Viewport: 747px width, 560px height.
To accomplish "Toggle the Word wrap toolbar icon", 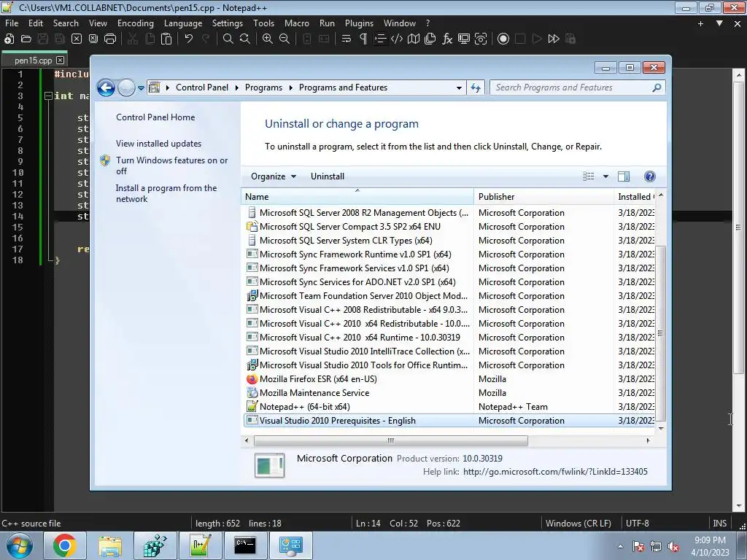I will coord(347,39).
